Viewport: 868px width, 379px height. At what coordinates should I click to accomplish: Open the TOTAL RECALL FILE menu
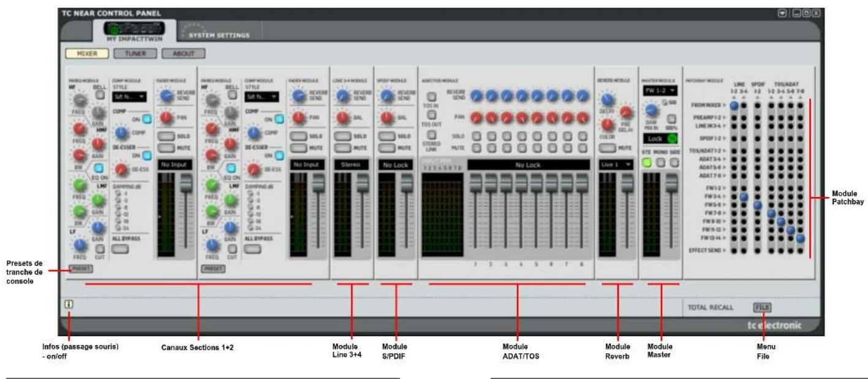(763, 307)
